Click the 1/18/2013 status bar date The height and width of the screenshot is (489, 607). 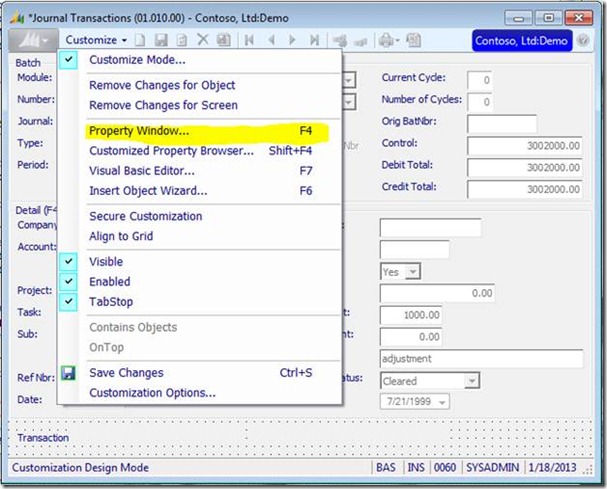tap(552, 468)
